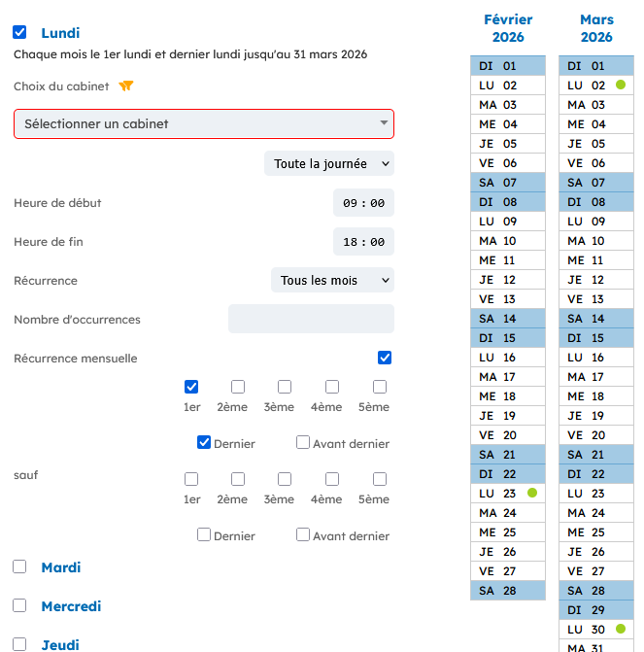The width and height of the screenshot is (644, 652).
Task: Click the green dot on Mars LU 02
Action: [621, 86]
